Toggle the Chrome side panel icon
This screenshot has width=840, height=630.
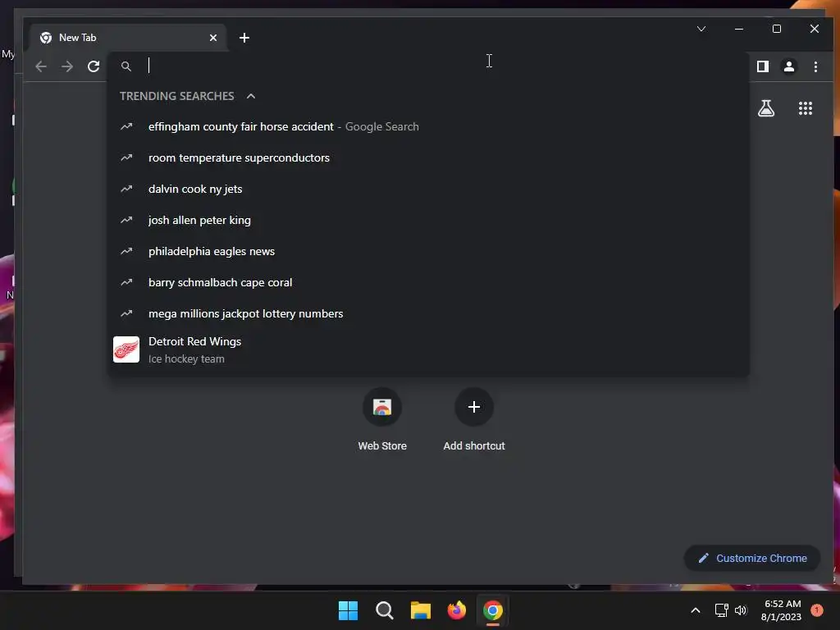763,66
